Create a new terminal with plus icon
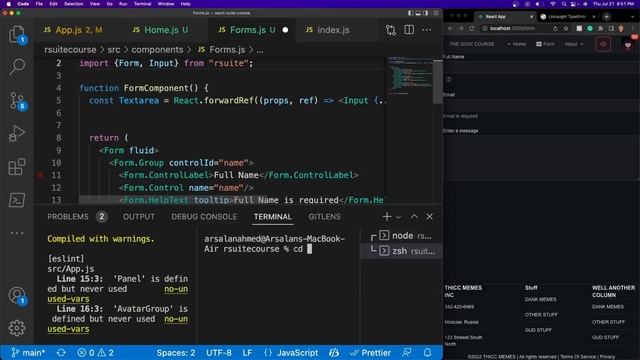Viewport: 640px width, 360px height. (x=387, y=217)
